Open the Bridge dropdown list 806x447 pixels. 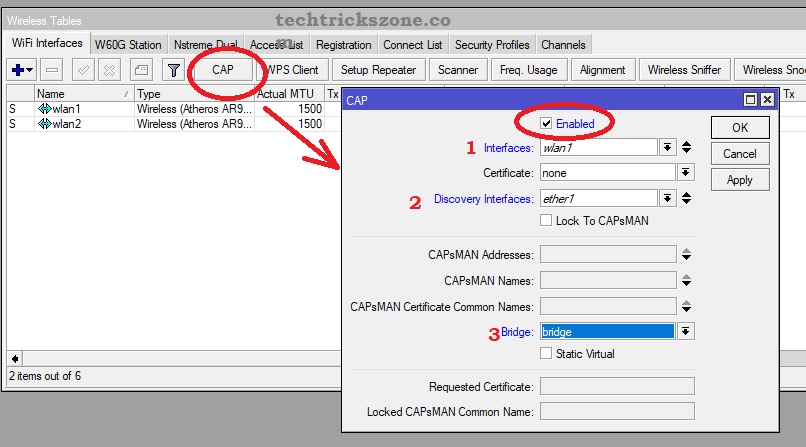pyautogui.click(x=685, y=332)
